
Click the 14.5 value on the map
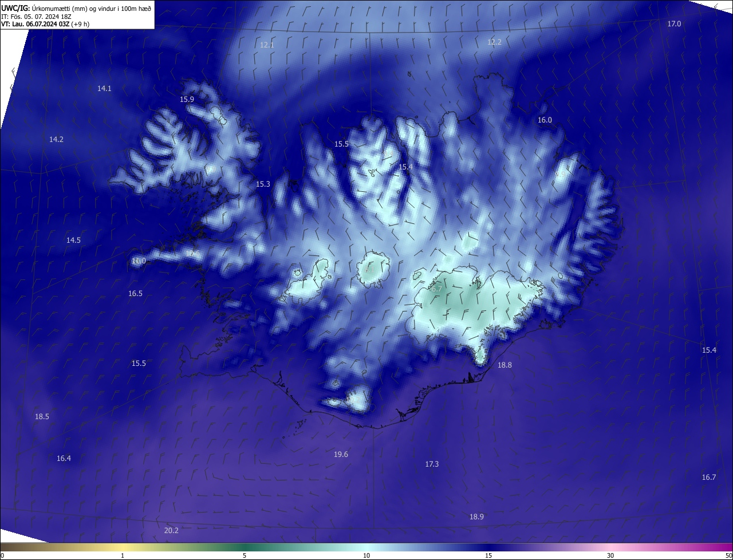click(73, 240)
